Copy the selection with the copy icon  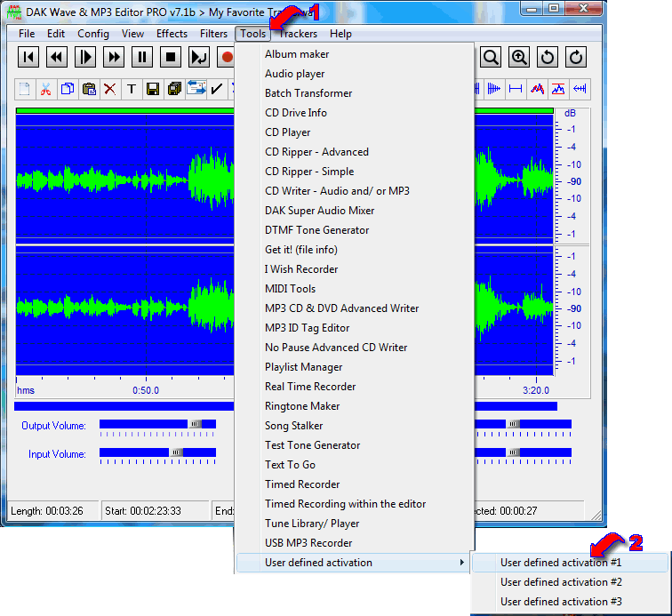coord(68,89)
